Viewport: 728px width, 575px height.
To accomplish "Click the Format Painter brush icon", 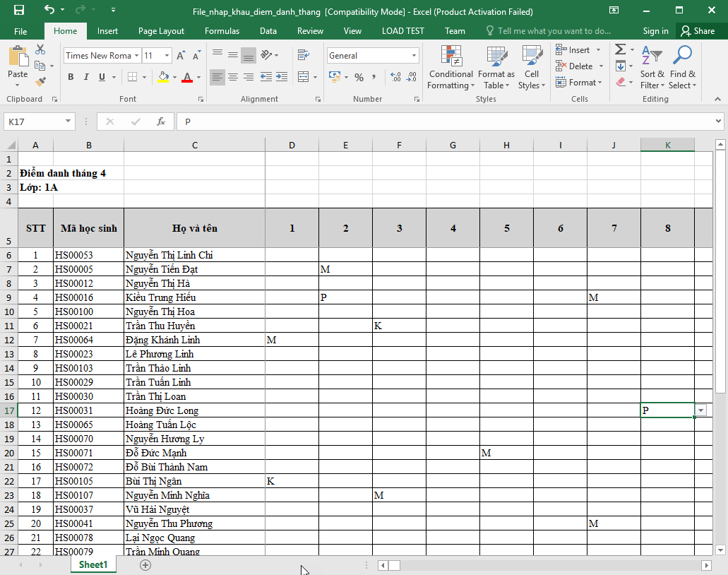I will 40,82.
